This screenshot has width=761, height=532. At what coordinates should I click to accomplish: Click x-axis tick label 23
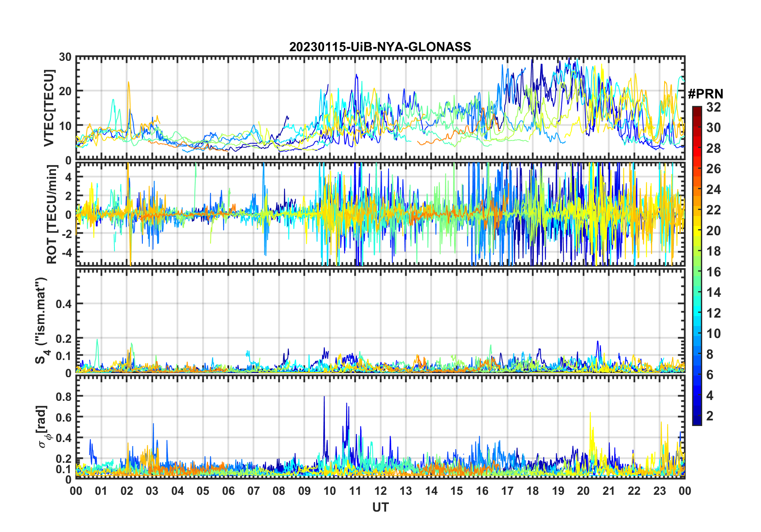[x=659, y=491]
